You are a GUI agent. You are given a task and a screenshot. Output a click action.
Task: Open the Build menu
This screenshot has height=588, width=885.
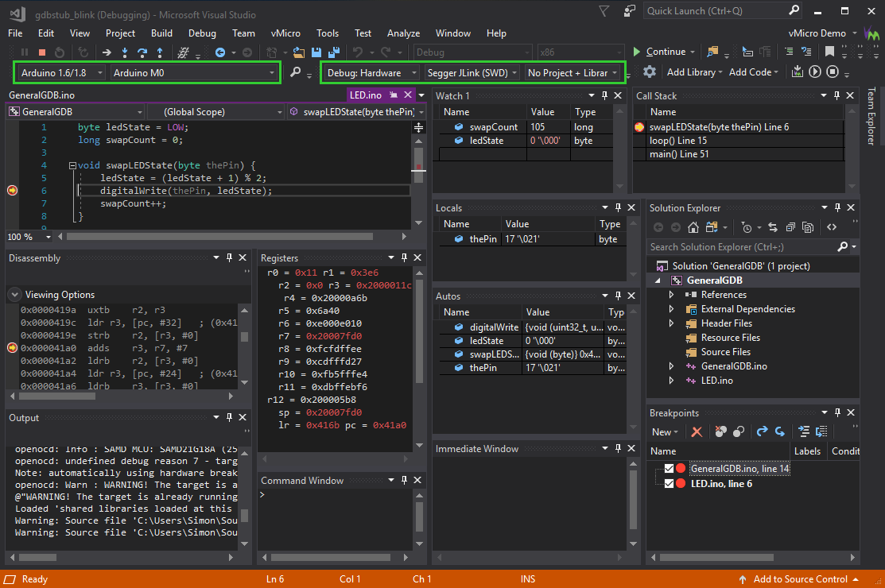(x=161, y=33)
